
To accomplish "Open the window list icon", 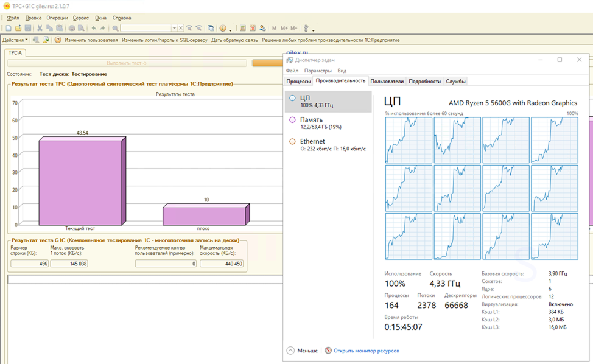I will 211,29.
